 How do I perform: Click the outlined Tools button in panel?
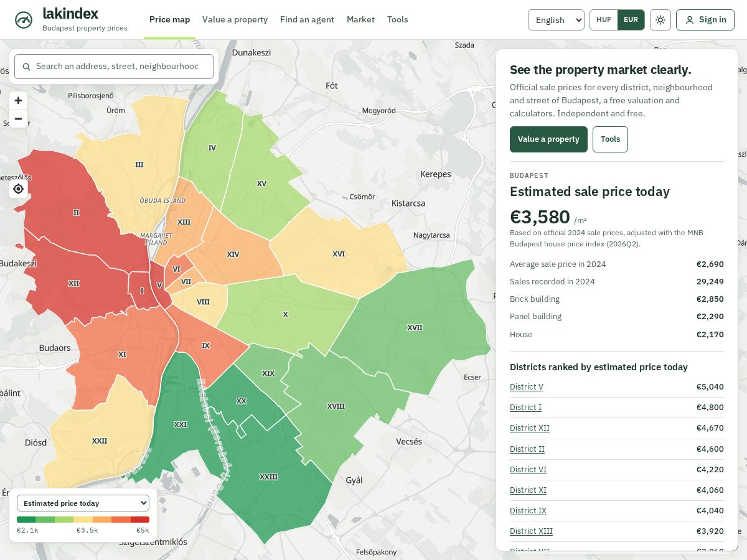click(610, 139)
